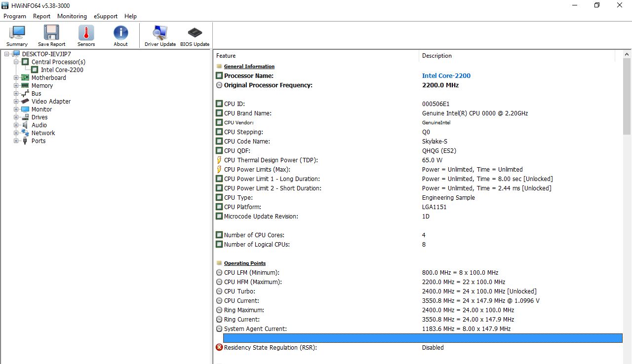Click the lightning icon beside CPU Thermal Design Power
Viewport: 632px width, 364px height.
[x=219, y=160]
